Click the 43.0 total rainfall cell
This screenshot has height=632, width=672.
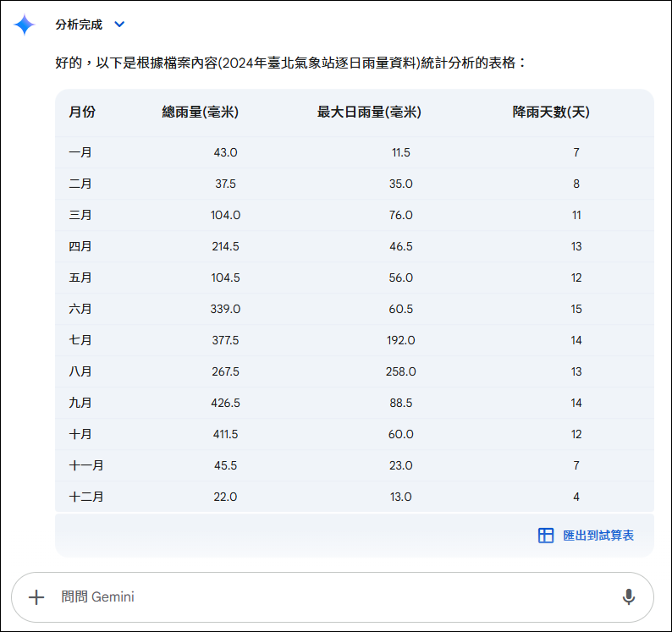coord(225,152)
